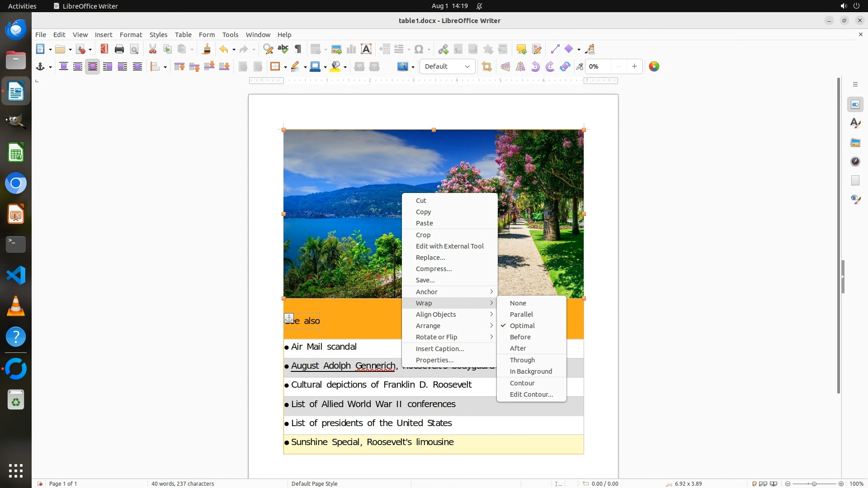Click the Insert Comment icon
The height and width of the screenshot is (488, 868).
[x=521, y=49]
